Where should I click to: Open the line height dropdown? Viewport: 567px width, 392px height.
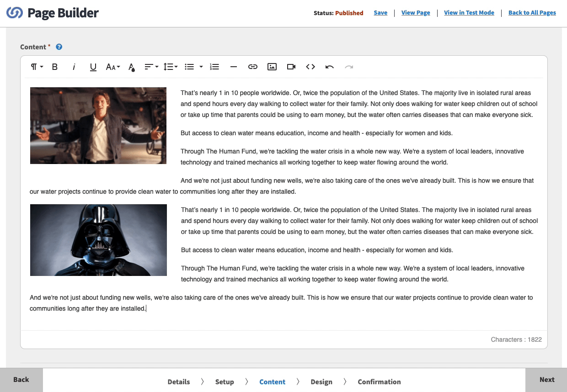click(171, 67)
